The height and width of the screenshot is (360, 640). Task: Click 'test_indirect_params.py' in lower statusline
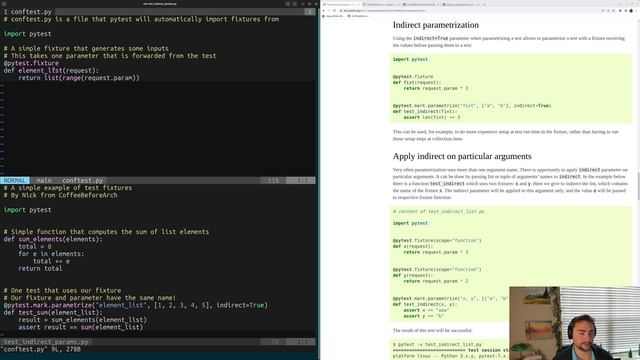point(46,342)
